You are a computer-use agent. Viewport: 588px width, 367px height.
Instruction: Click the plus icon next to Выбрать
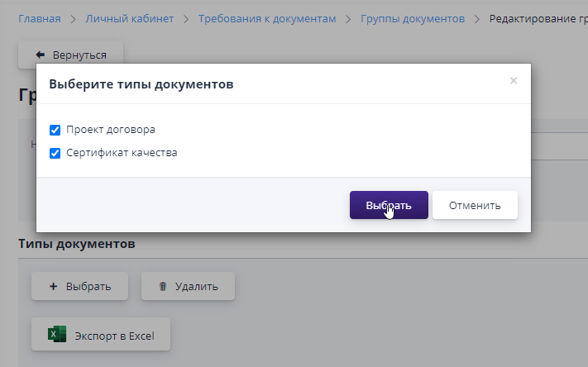(54, 287)
